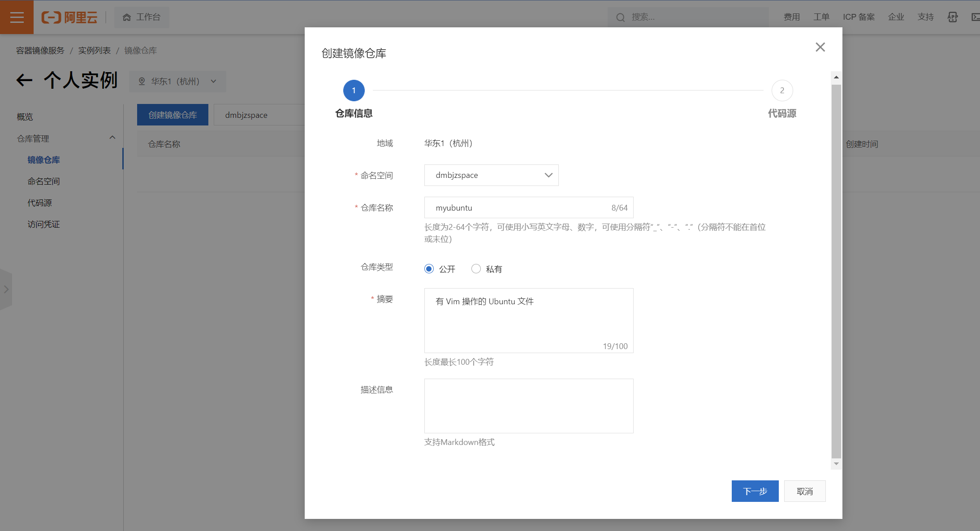Click the 下一步 button
Screen dimensions: 980x531
pyautogui.click(x=755, y=491)
